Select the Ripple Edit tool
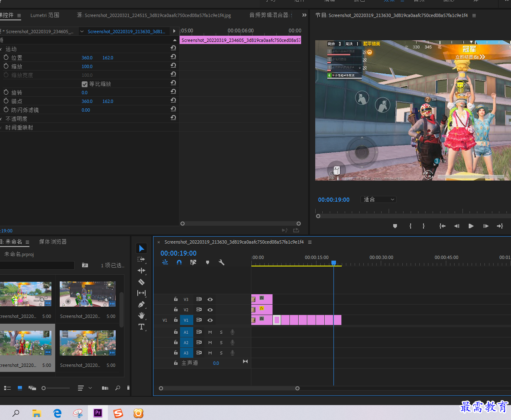Viewport: 511px width, 420px height. click(141, 271)
